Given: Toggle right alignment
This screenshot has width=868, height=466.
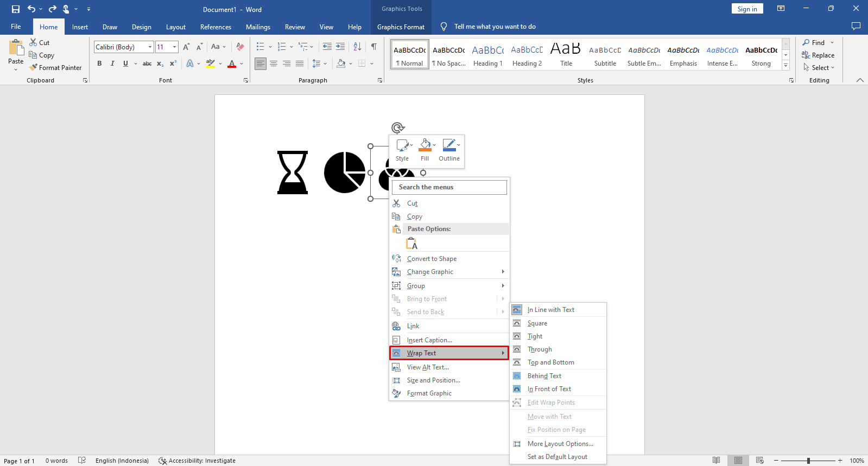Looking at the screenshot, I should [287, 63].
